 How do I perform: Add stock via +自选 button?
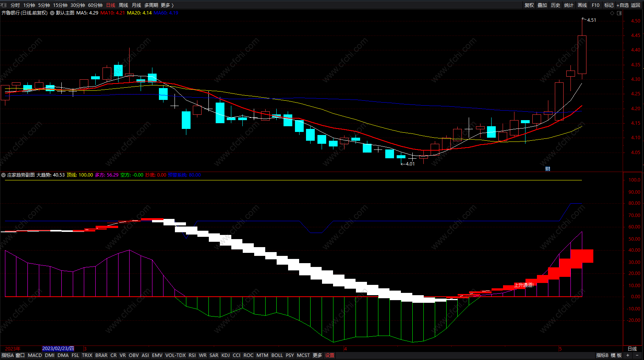coord(623,5)
